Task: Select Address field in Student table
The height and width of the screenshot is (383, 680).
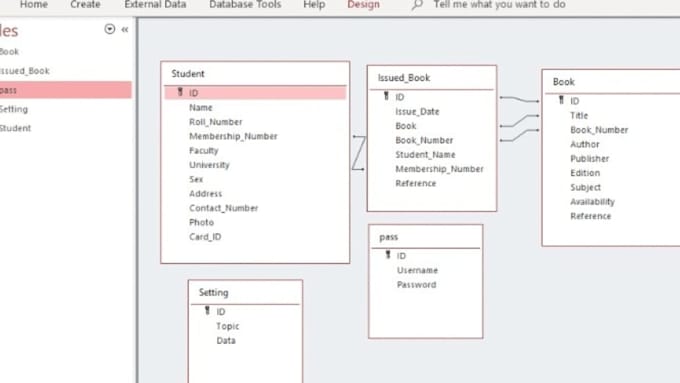Action: 206,193
